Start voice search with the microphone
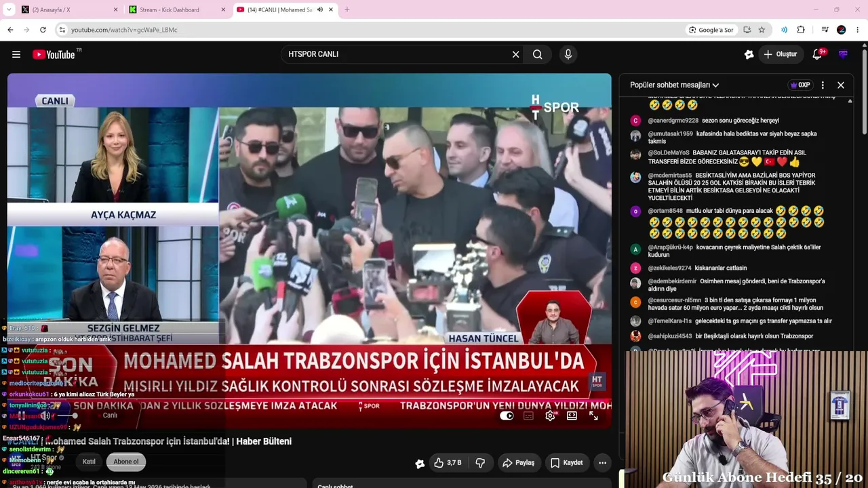The width and height of the screenshot is (868, 488). click(x=568, y=54)
